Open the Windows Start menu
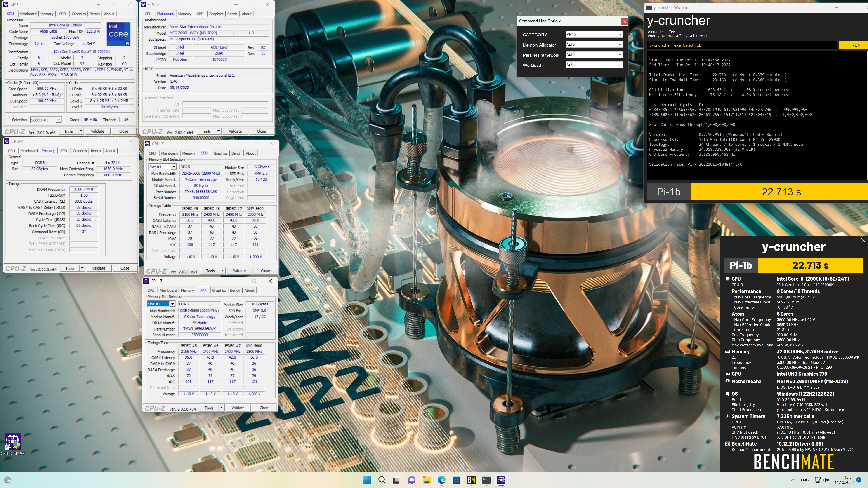 (x=367, y=480)
